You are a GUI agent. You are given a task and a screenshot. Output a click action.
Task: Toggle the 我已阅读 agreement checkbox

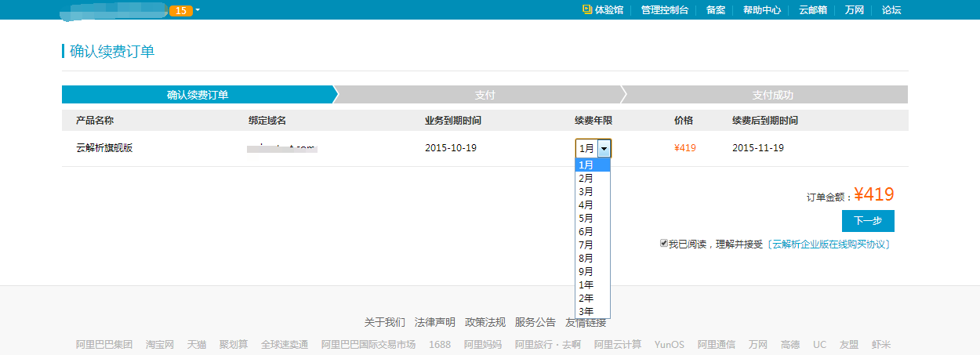(x=664, y=244)
